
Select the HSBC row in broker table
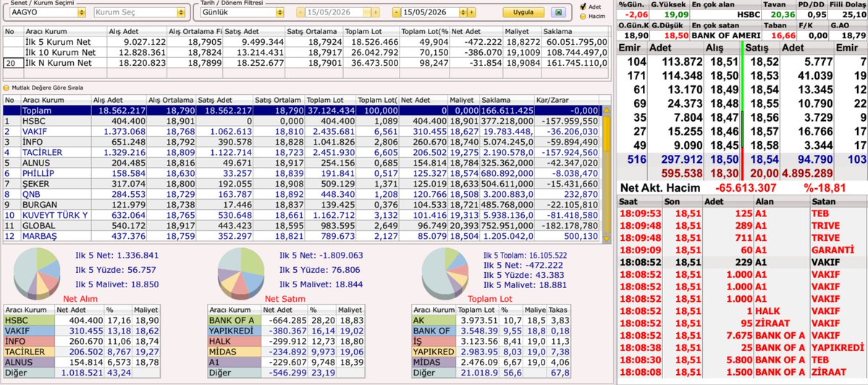(x=302, y=121)
